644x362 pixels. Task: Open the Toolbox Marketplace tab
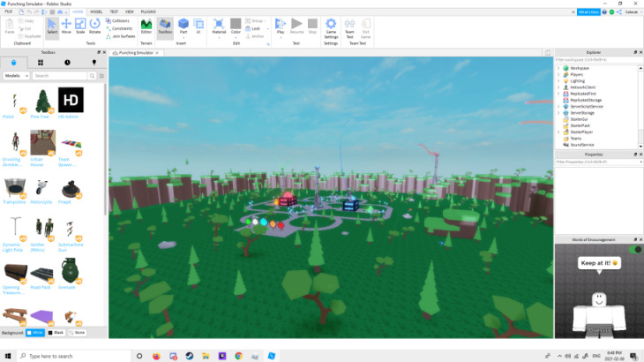point(13,63)
